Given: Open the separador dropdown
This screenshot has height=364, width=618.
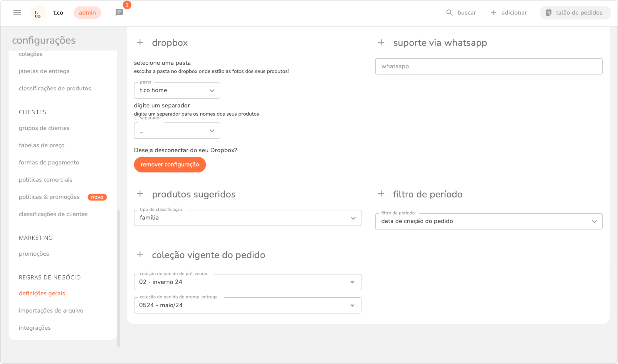Looking at the screenshot, I should 177,131.
